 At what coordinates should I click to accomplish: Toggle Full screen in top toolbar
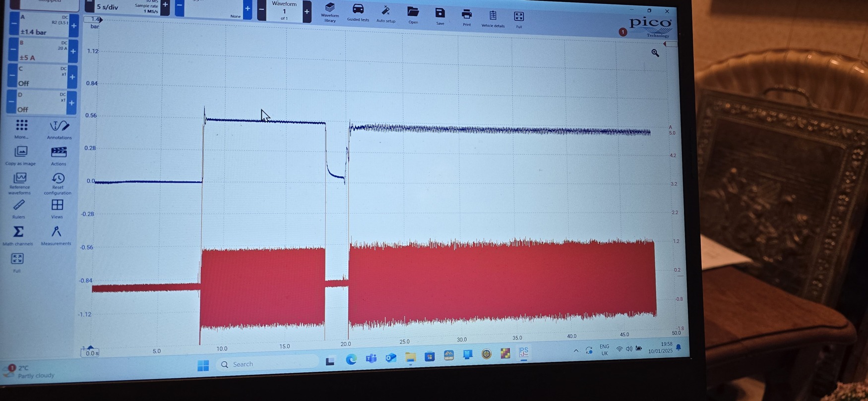519,20
